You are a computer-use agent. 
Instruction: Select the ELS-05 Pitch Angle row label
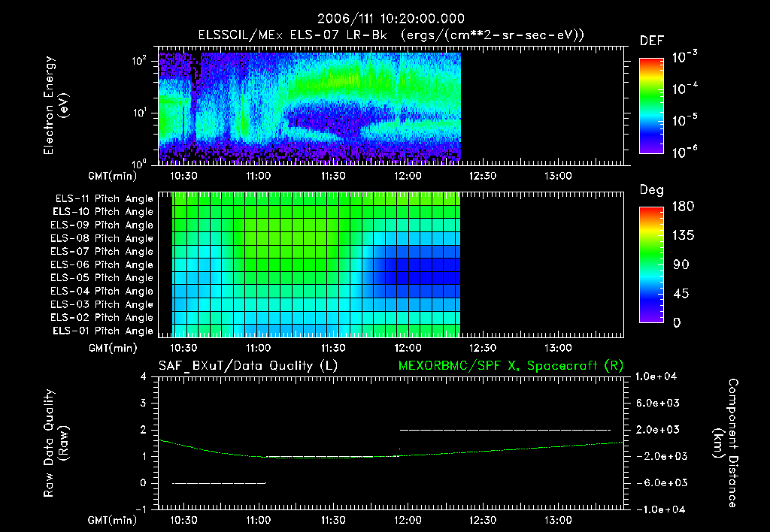click(102, 278)
